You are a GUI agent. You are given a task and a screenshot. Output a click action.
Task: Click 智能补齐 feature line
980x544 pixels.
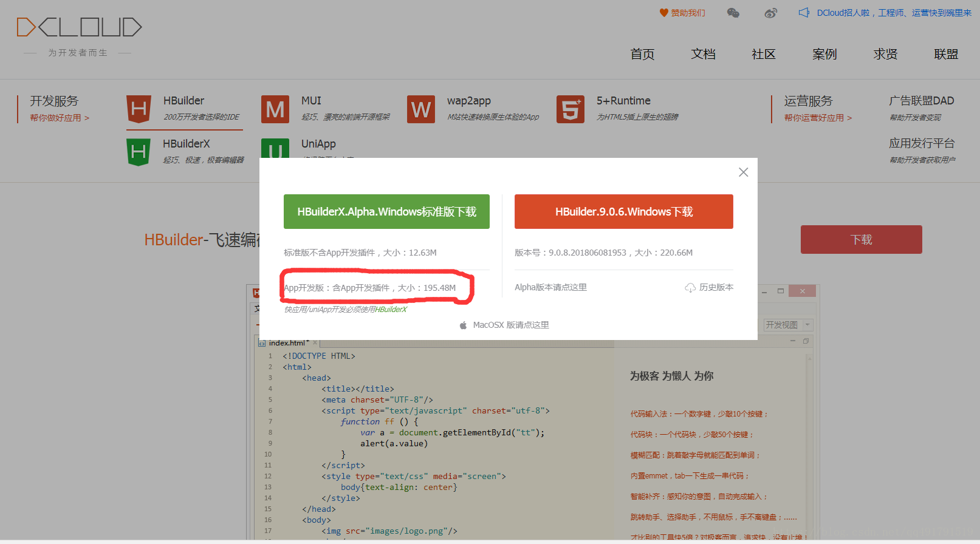point(699,497)
